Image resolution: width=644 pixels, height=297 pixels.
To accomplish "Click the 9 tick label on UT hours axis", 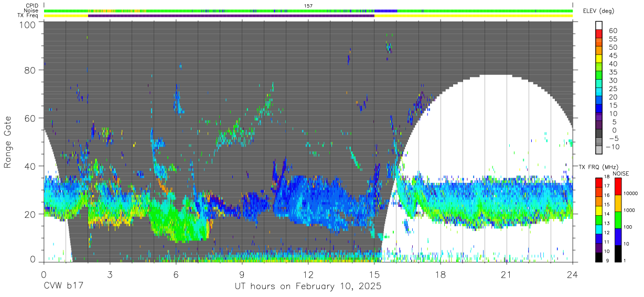I will [x=242, y=274].
